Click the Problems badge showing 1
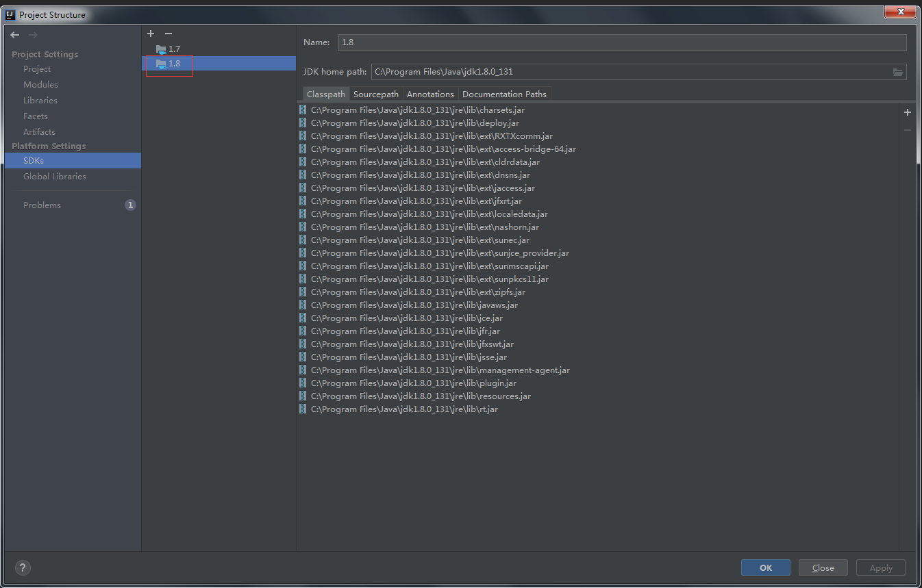The height and width of the screenshot is (588, 922). click(130, 204)
